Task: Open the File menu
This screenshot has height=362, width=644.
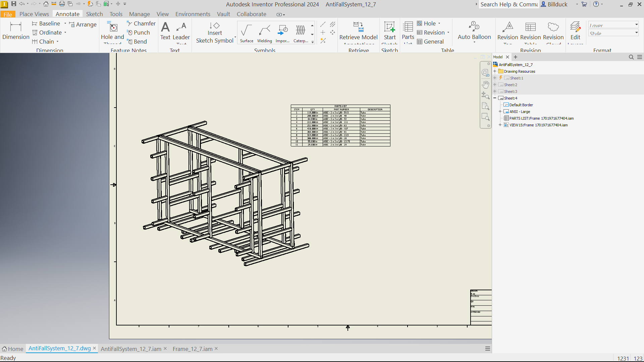Action: pyautogui.click(x=8, y=14)
